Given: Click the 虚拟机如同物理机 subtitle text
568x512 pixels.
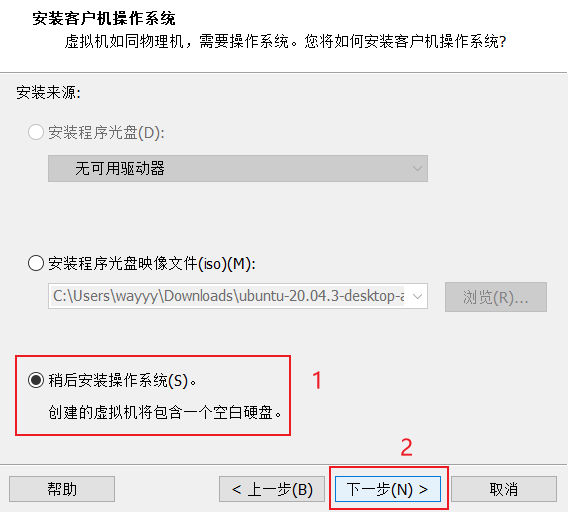Looking at the screenshot, I should 124,42.
